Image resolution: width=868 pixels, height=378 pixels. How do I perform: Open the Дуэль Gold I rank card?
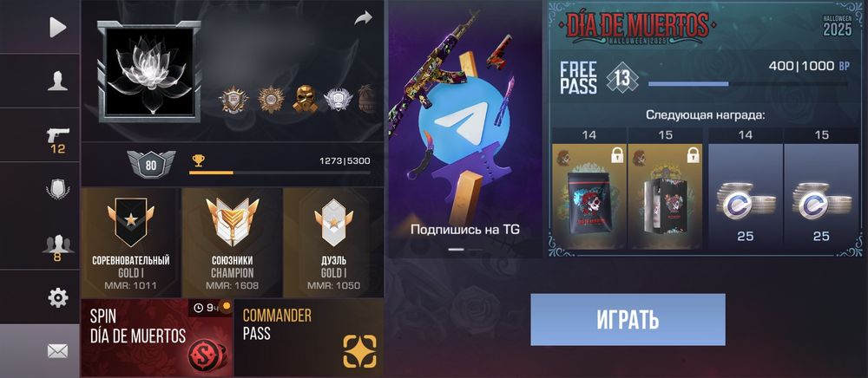point(333,243)
